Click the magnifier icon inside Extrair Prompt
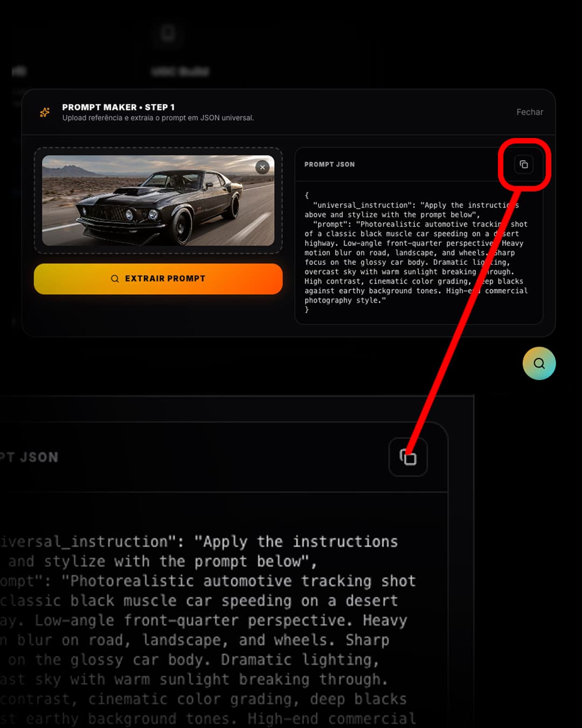The image size is (582, 728). click(115, 279)
